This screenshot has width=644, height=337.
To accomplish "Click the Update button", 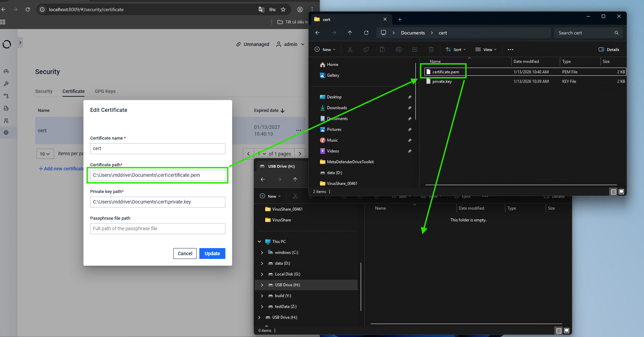I will tap(212, 254).
